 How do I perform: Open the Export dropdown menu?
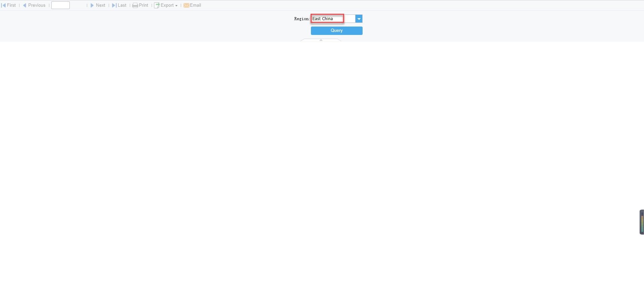[x=166, y=5]
